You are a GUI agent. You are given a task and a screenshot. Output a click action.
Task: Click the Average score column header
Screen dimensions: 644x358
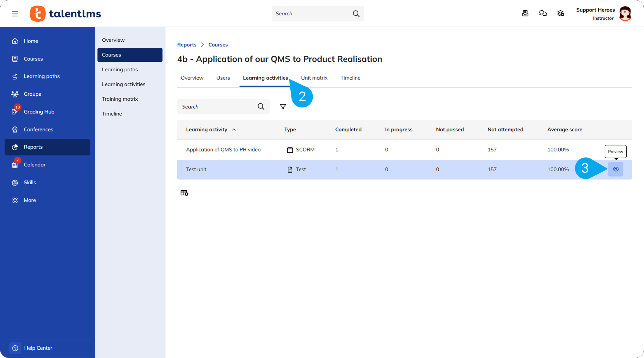(x=565, y=129)
